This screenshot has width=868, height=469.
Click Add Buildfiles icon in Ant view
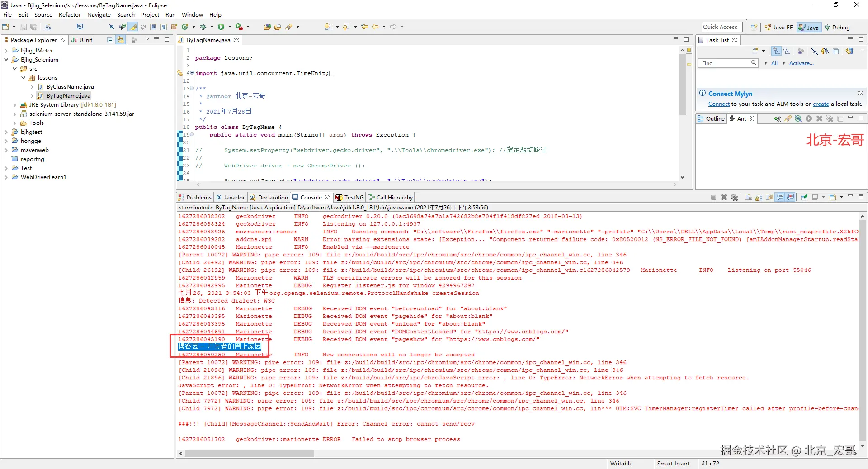tap(778, 119)
